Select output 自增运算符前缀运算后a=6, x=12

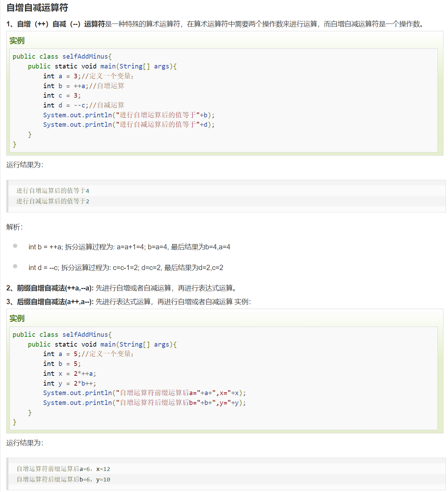pyautogui.click(x=63, y=469)
